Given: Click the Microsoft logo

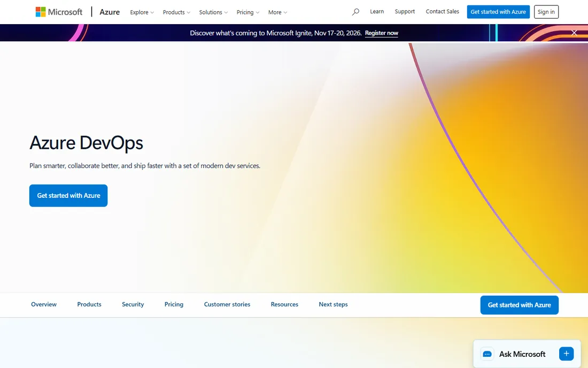Looking at the screenshot, I should click(59, 12).
